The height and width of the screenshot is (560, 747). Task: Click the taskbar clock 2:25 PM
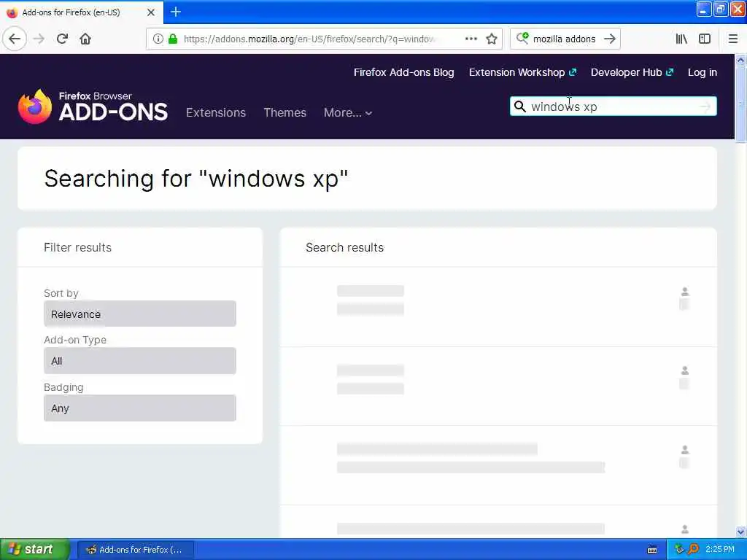720,550
